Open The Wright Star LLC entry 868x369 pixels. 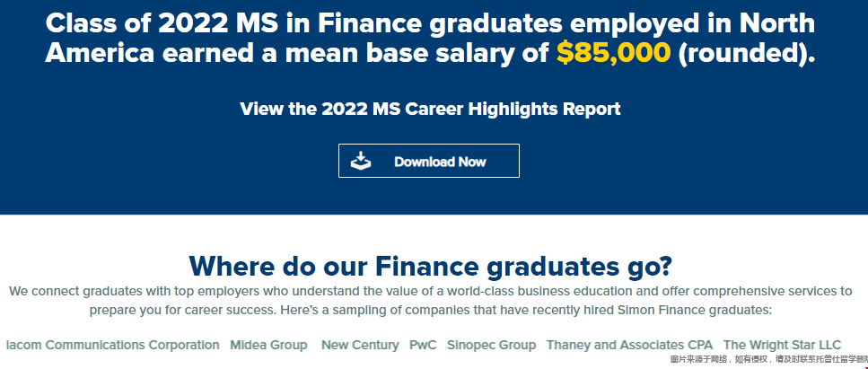coord(782,345)
